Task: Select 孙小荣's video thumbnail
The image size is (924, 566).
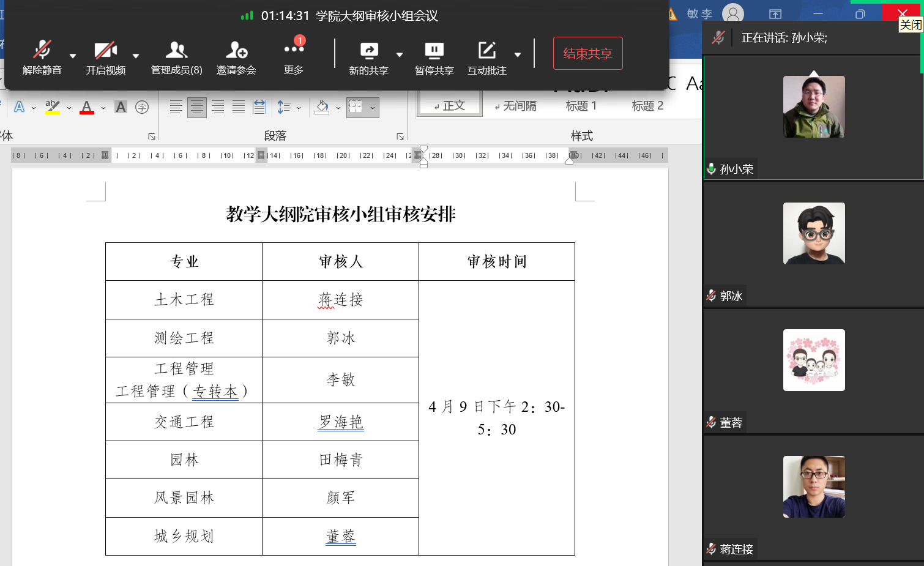Action: click(813, 107)
